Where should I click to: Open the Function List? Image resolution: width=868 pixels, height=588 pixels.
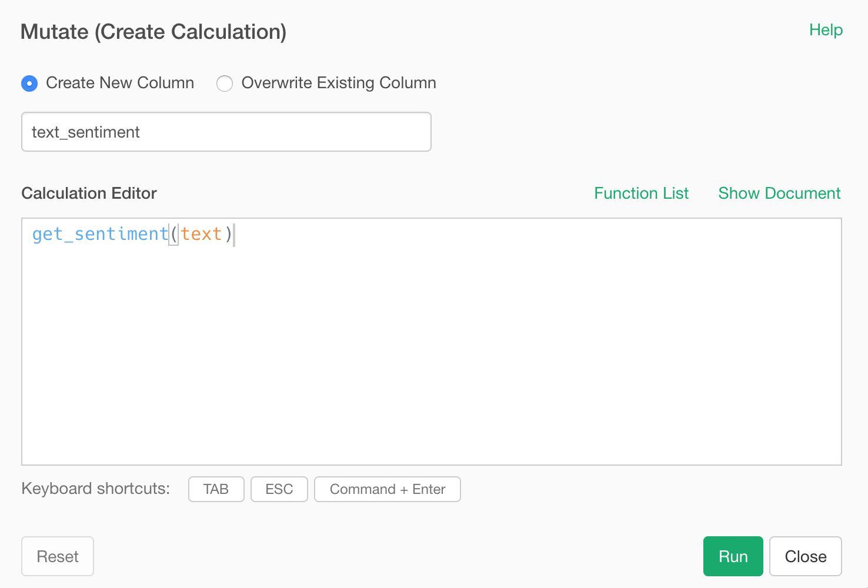coord(641,193)
